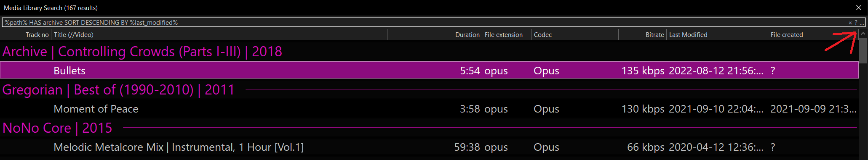Click the scrollbar up arrow
Image resolution: width=868 pixels, height=160 pixels.
[x=863, y=34]
